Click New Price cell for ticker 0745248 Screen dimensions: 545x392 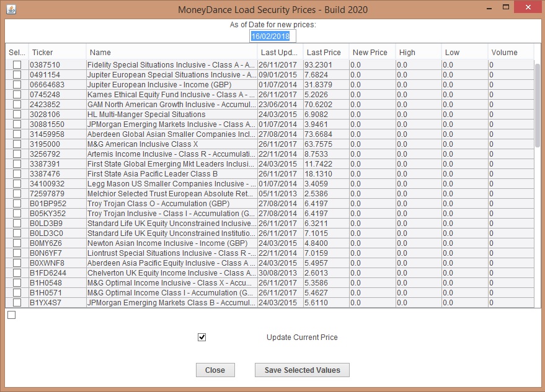click(x=372, y=95)
